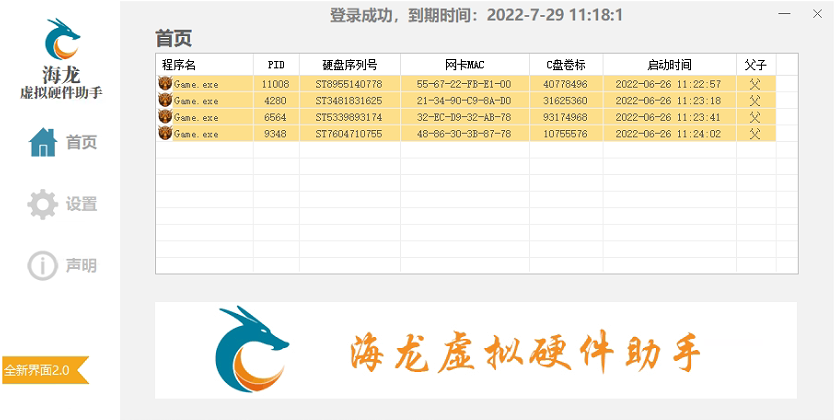Click the 启动时间 column header
Screen dimensions: 834x420
670,65
